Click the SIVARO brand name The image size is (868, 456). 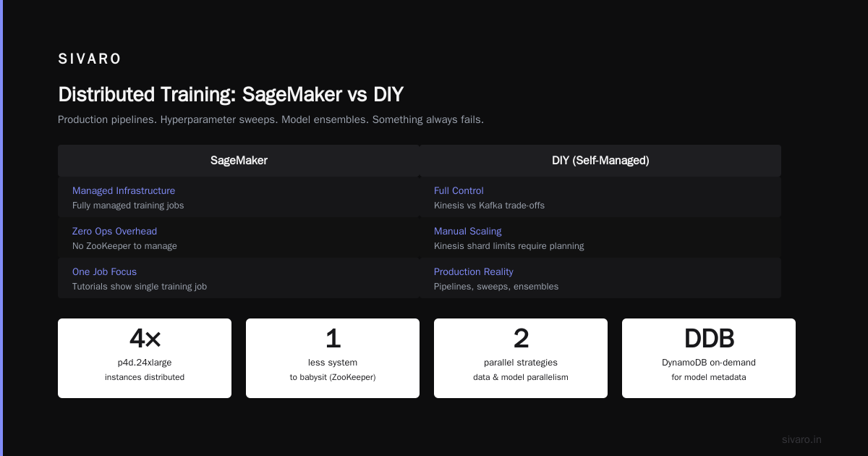[90, 59]
